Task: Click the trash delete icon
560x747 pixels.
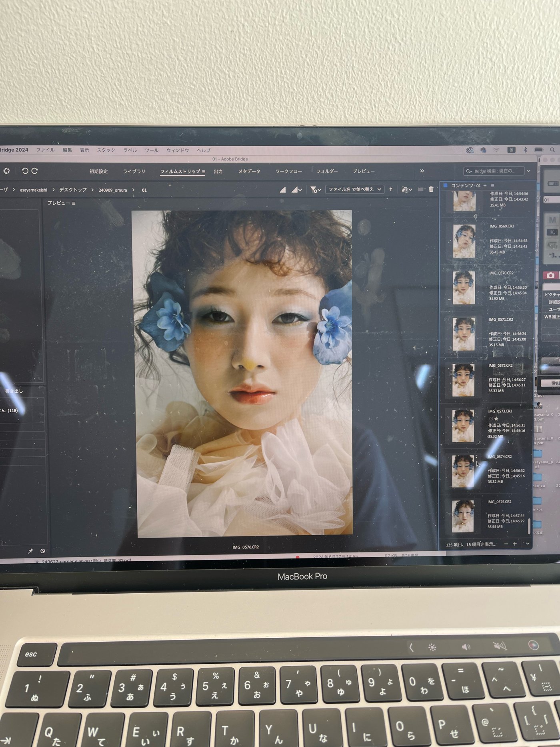Action: click(x=431, y=189)
